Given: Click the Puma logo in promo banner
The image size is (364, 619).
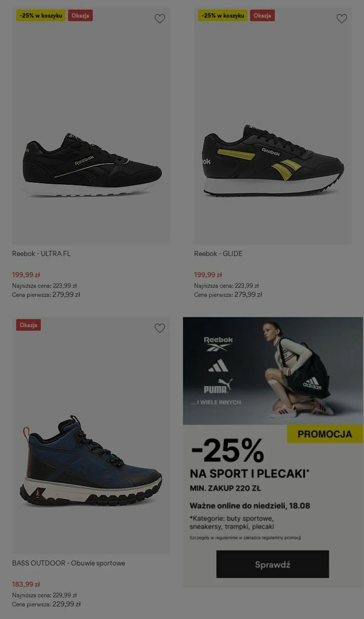Looking at the screenshot, I should tap(218, 386).
